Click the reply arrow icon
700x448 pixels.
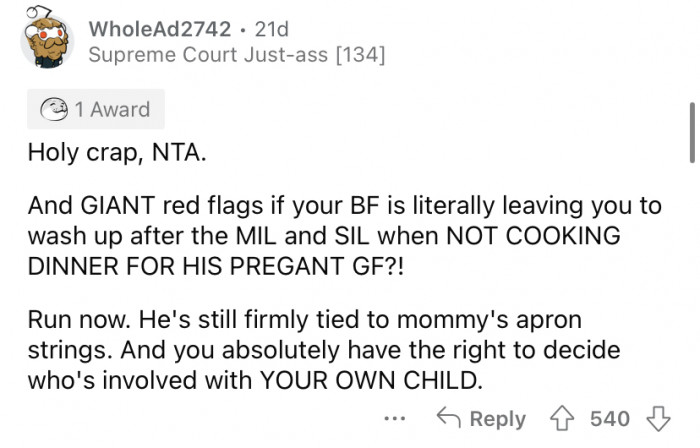click(x=447, y=418)
